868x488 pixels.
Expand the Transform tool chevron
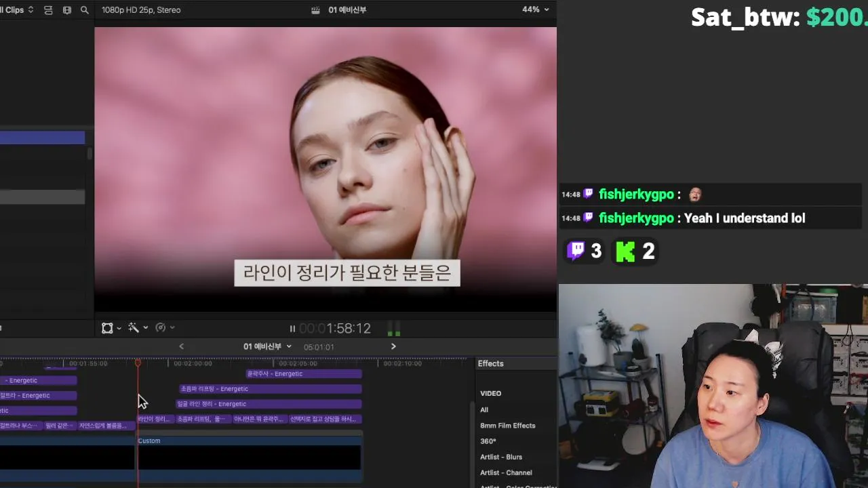(x=119, y=328)
